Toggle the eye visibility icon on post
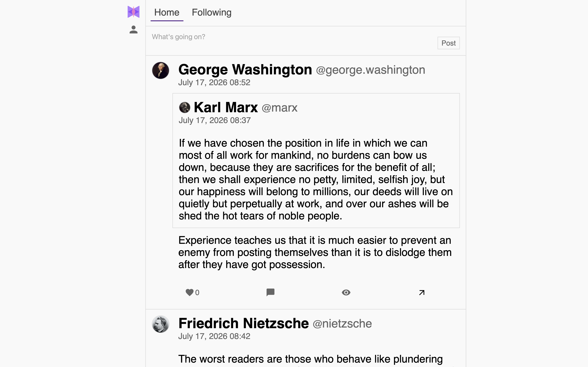This screenshot has height=367, width=588. pos(346,292)
